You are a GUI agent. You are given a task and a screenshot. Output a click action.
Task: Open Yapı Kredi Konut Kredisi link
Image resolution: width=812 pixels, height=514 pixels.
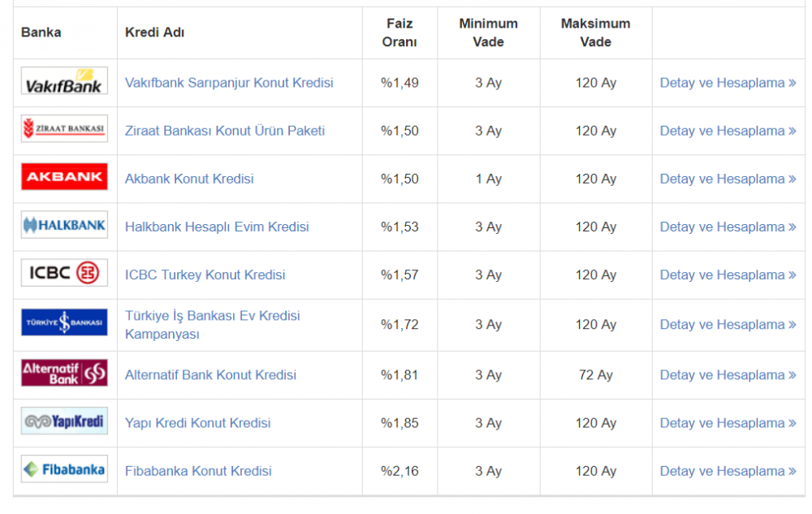click(198, 423)
